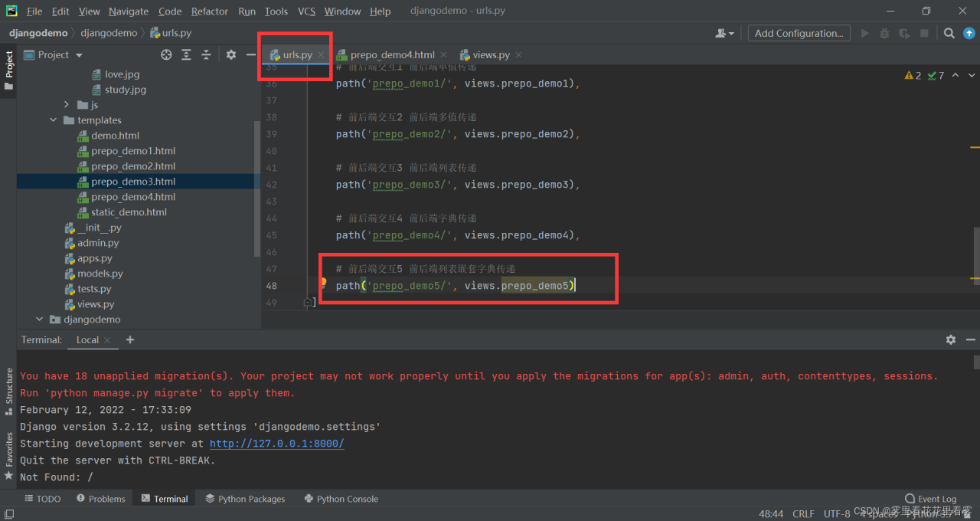Expand the js folder in tree

point(67,105)
